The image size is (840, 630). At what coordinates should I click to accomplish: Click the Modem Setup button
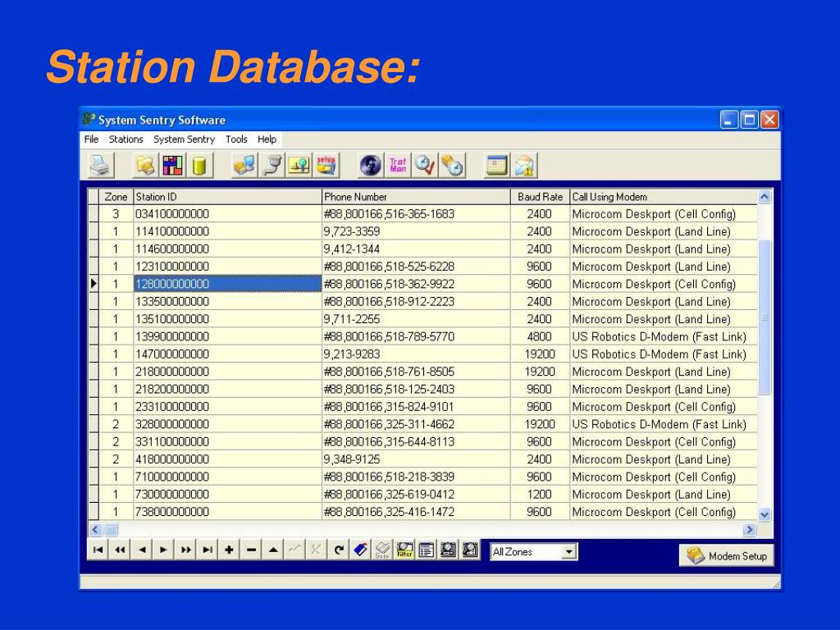coord(727,556)
